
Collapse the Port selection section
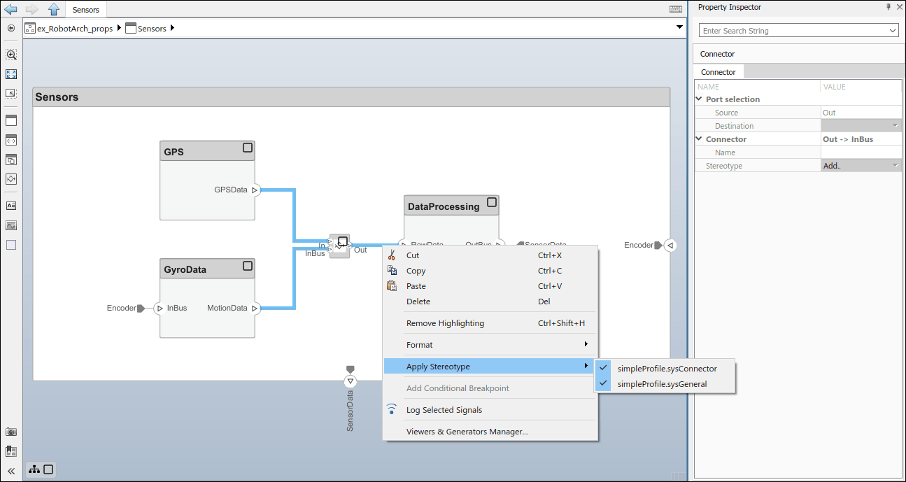click(700, 99)
